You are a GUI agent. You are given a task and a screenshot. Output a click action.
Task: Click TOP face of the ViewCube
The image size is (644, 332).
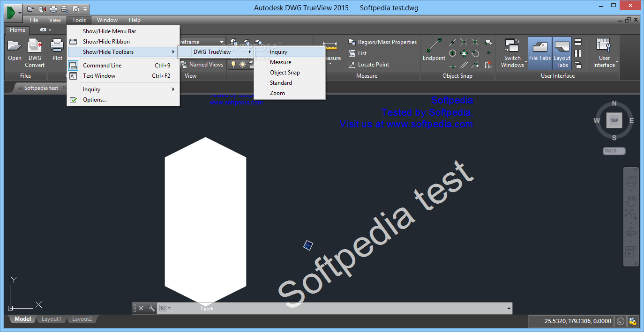coord(614,120)
